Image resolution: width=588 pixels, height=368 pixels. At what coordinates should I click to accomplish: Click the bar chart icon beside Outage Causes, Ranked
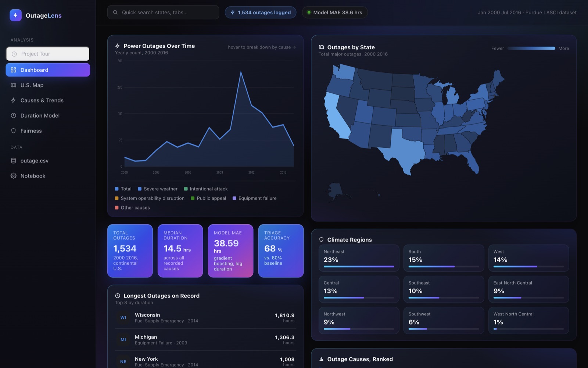[x=322, y=359]
